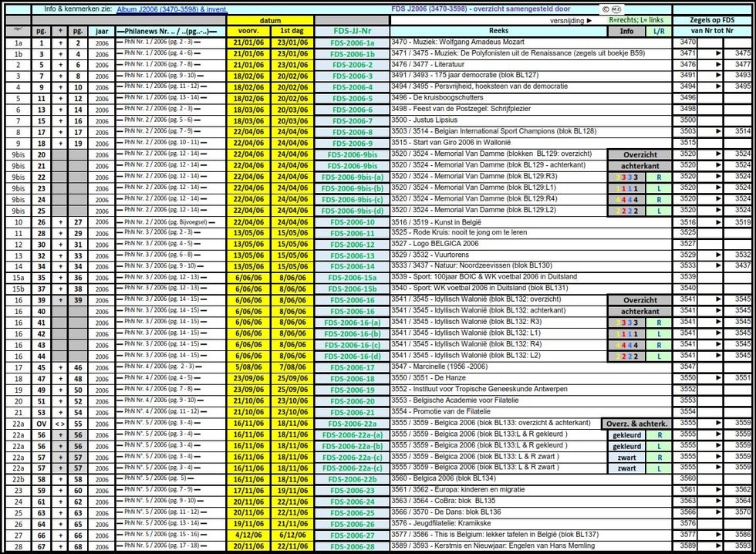
Task: Click the 'gekleurd' button in FDS-2006-22a-(a) row
Action: 626,434
